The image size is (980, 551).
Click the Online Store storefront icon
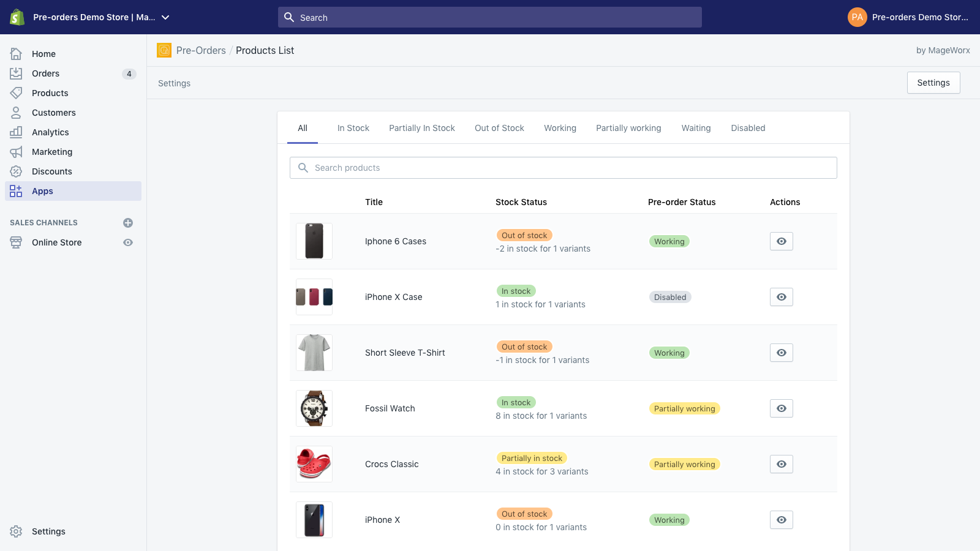point(16,242)
